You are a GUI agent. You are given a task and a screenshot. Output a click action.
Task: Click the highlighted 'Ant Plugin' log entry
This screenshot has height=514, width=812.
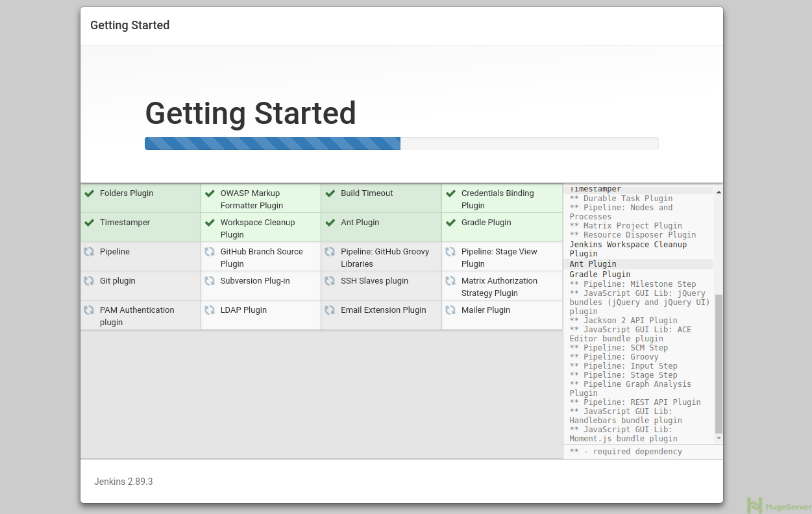tap(593, 264)
